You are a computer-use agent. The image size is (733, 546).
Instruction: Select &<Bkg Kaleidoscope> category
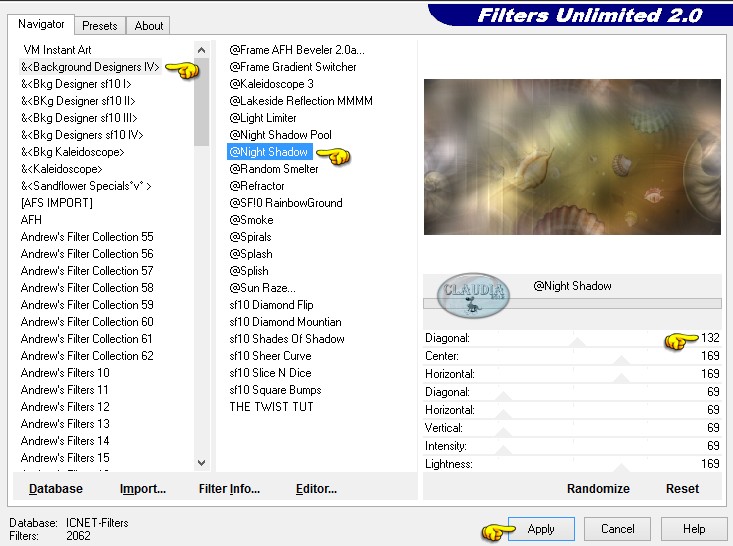click(x=72, y=152)
